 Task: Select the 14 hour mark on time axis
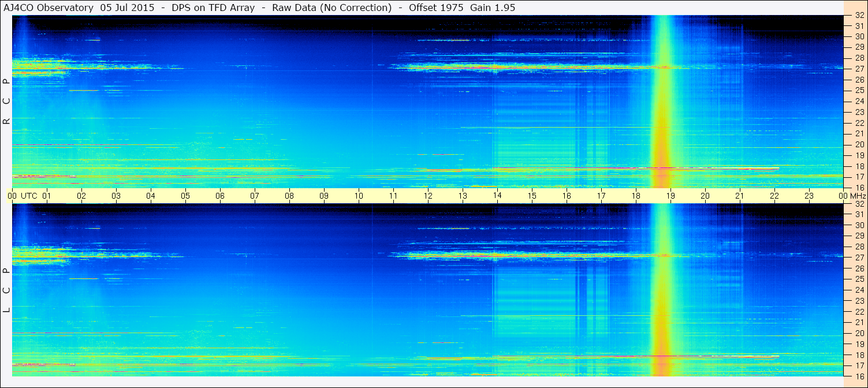click(x=497, y=196)
